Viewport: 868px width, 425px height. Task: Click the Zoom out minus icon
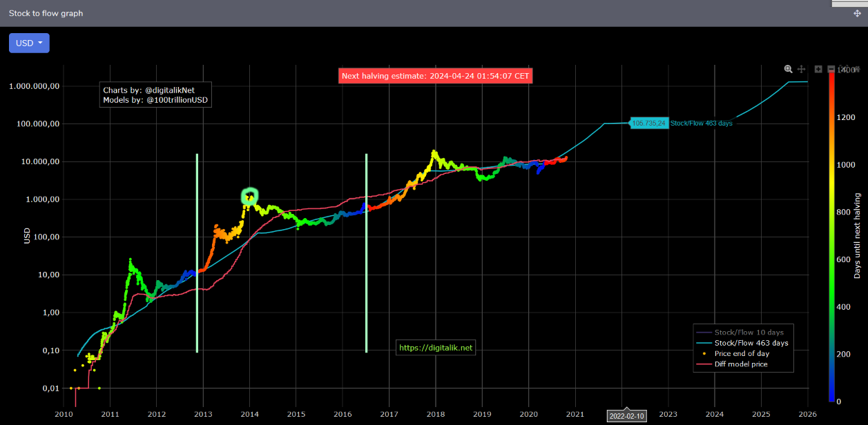click(831, 69)
